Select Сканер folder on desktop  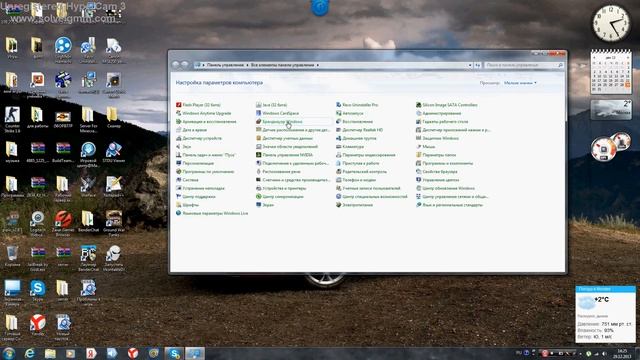(113, 118)
